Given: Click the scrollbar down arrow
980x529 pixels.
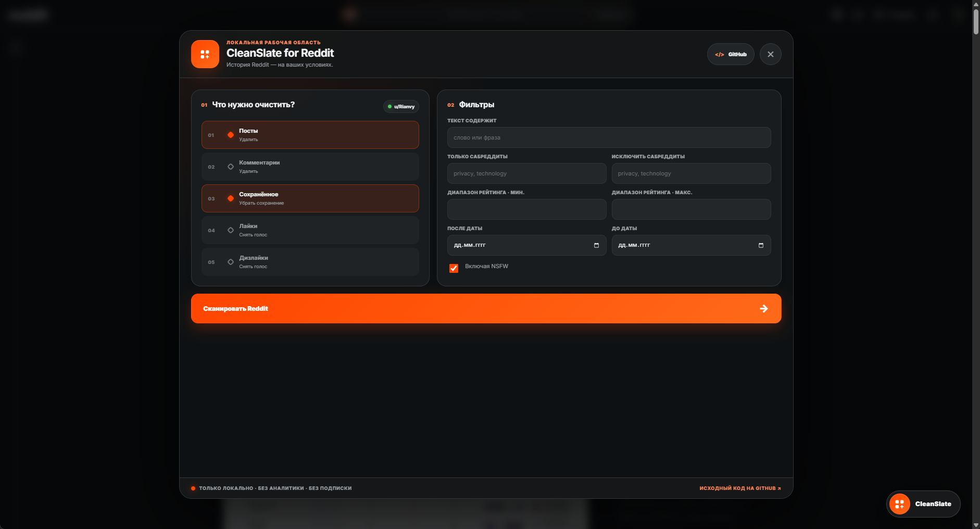Looking at the screenshot, I should [976, 525].
